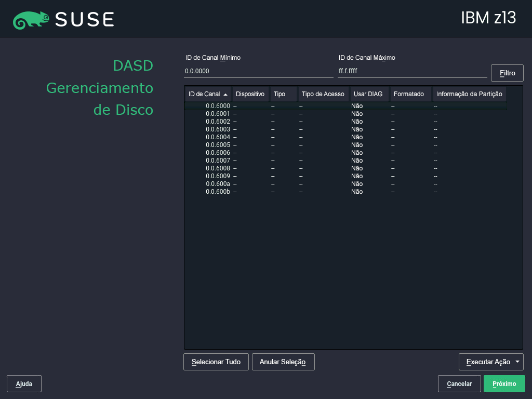Sort by Usar DIAG column header
532x399 pixels.
coord(369,94)
